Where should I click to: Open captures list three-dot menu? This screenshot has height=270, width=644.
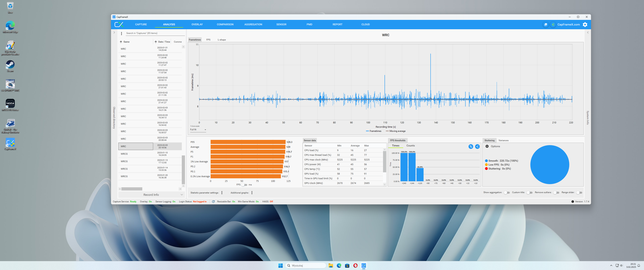(x=121, y=33)
